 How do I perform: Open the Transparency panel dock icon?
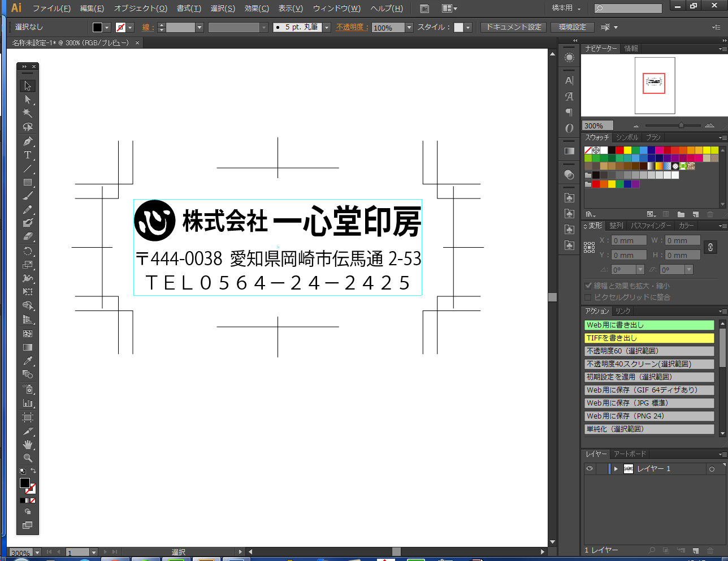click(x=569, y=175)
